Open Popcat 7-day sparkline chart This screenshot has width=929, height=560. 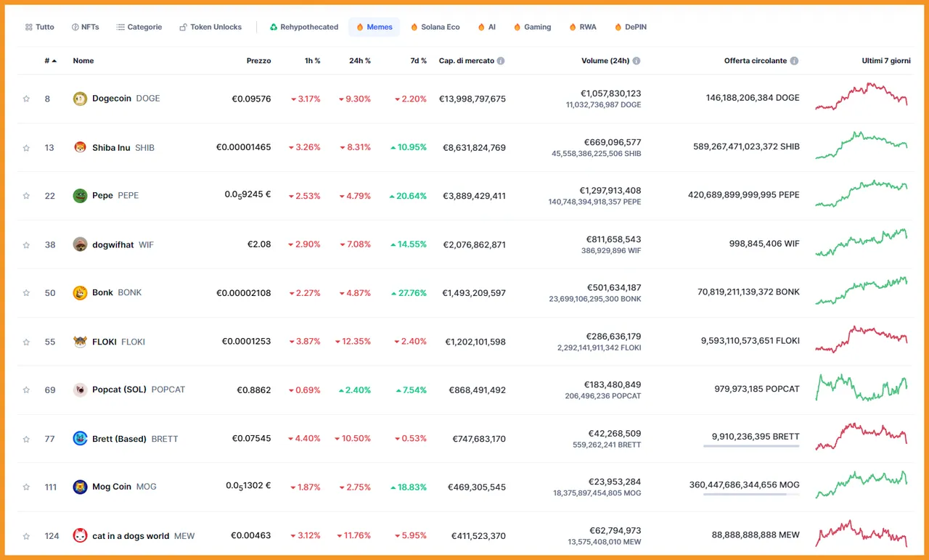(862, 388)
